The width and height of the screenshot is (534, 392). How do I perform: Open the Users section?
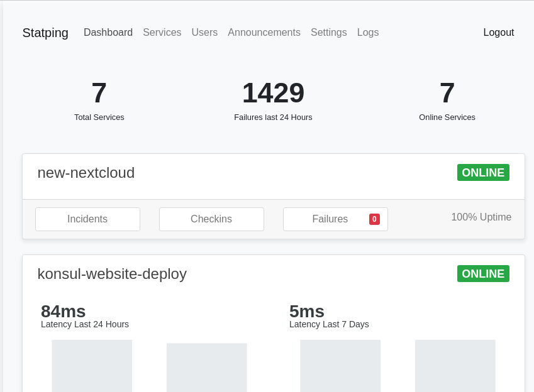(x=204, y=32)
